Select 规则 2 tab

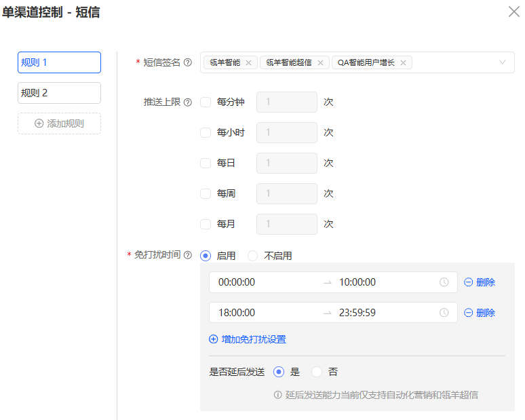coord(59,93)
